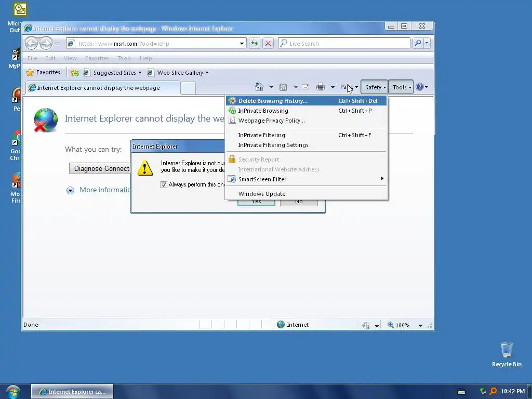This screenshot has width=532, height=399.
Task: Open the Recycle Bin desktop icon
Action: (507, 354)
